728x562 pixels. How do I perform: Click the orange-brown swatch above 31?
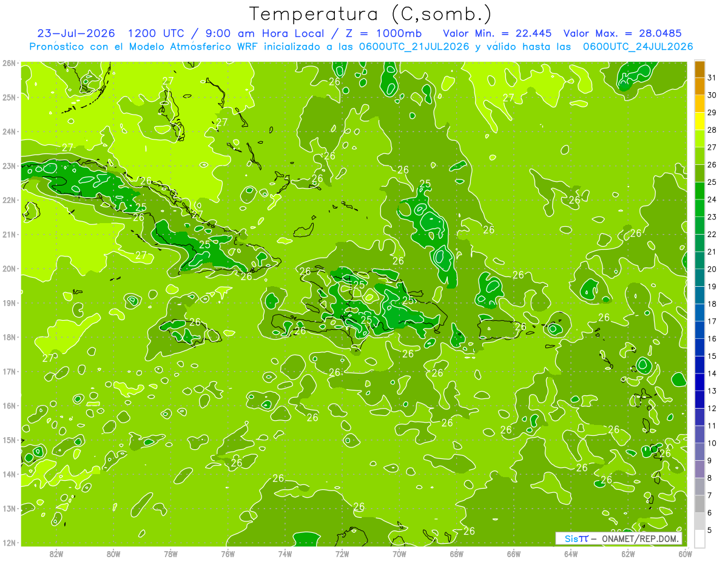[x=699, y=69]
